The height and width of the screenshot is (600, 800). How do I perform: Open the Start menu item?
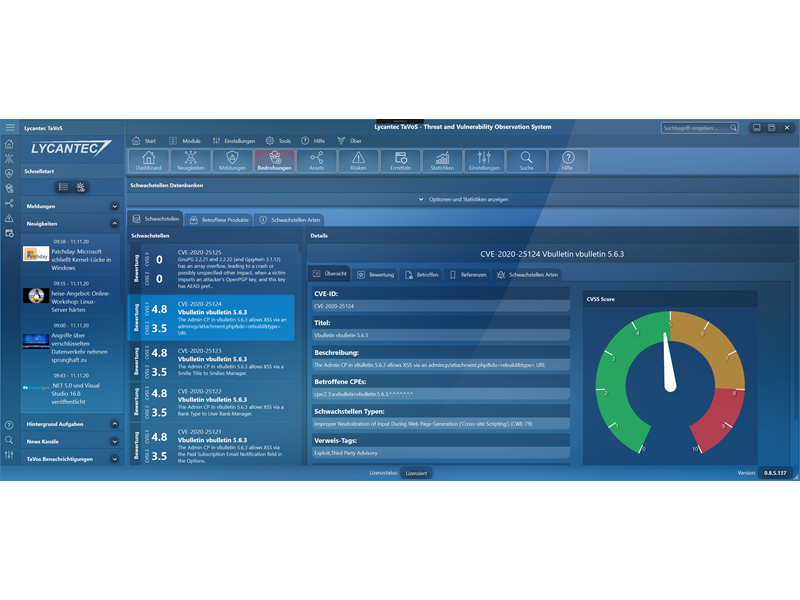(x=144, y=141)
